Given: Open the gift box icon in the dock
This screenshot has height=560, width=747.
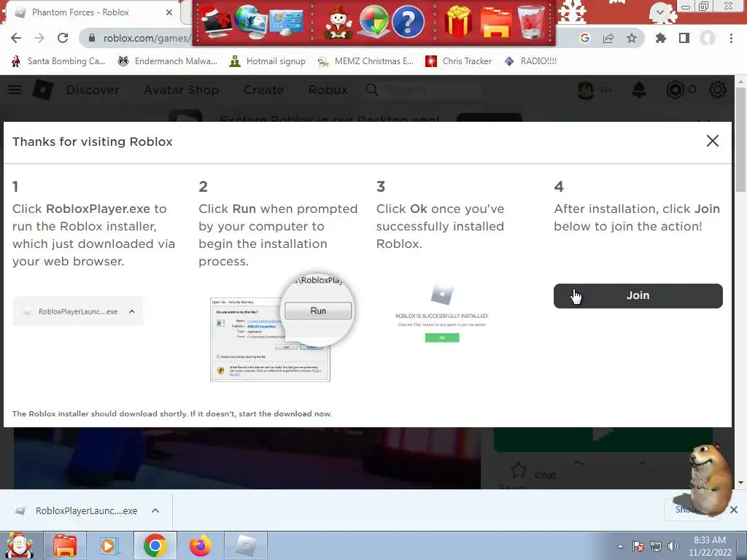Looking at the screenshot, I should pos(458,23).
